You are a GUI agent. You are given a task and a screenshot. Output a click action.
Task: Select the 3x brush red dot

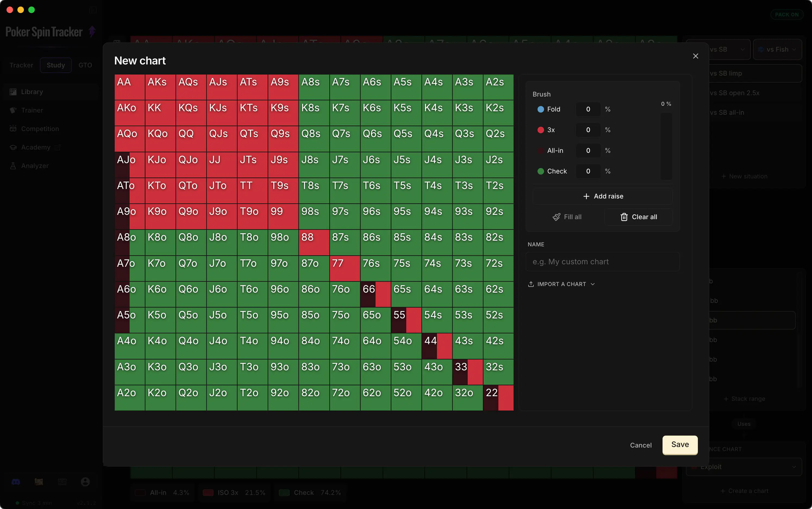tap(541, 130)
